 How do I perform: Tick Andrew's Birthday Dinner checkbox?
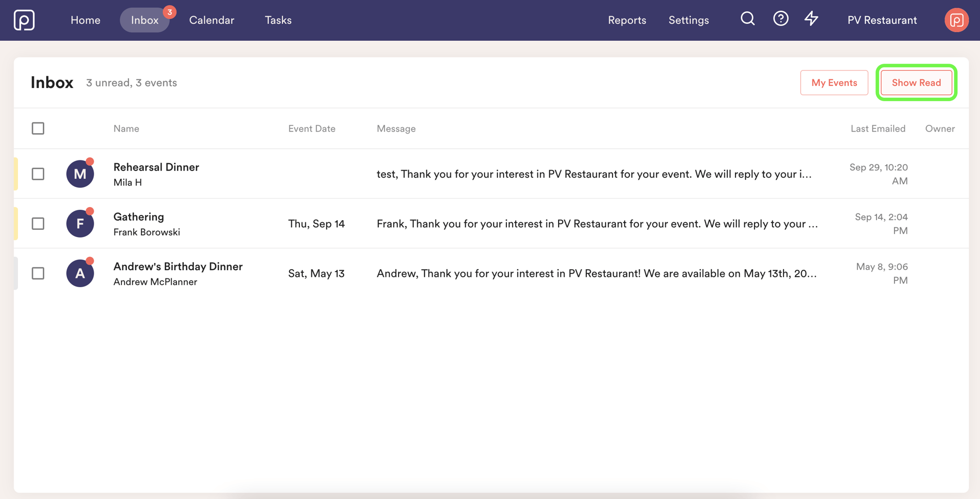[38, 274]
